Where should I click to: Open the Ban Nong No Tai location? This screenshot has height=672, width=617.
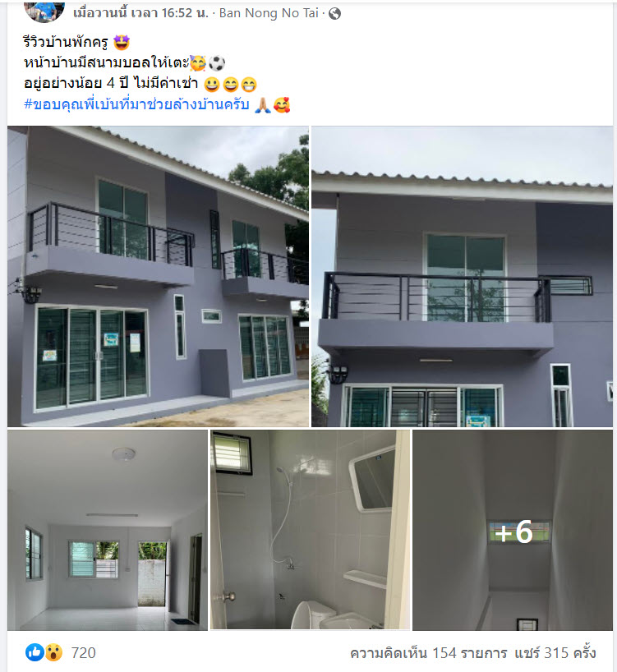click(x=269, y=13)
